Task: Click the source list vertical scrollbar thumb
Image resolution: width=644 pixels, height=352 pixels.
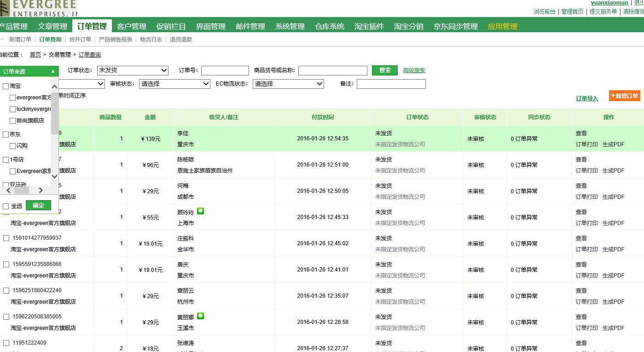Action: click(x=54, y=114)
